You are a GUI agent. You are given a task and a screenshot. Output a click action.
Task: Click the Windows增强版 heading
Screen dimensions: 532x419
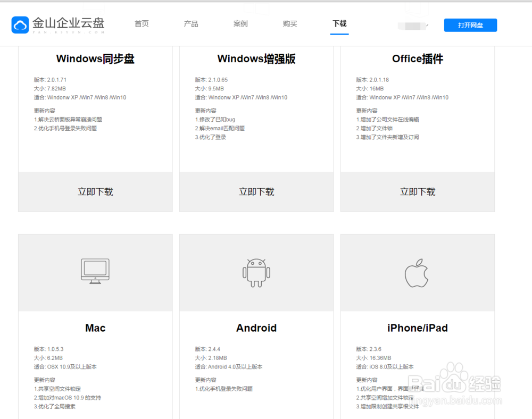[256, 58]
